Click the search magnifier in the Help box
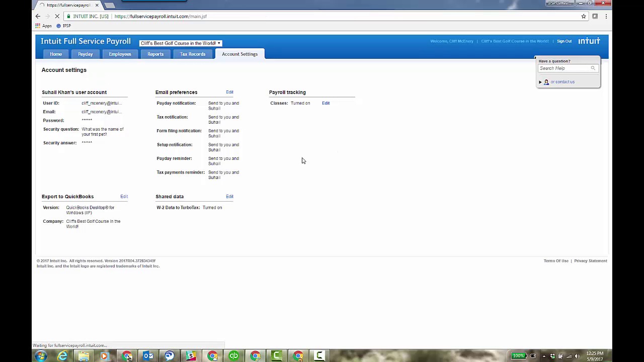 (x=593, y=68)
